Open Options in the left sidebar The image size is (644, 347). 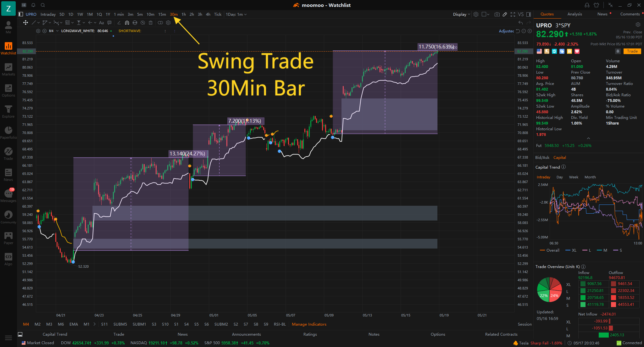point(8,91)
